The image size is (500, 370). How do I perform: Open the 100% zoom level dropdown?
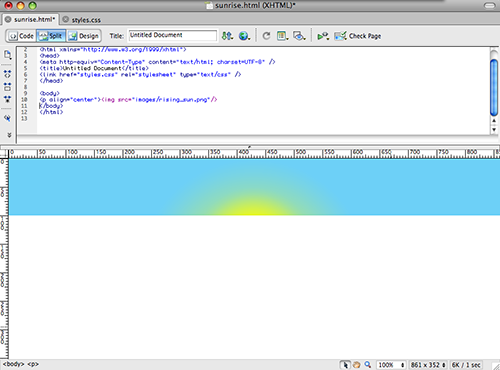[x=391, y=365]
